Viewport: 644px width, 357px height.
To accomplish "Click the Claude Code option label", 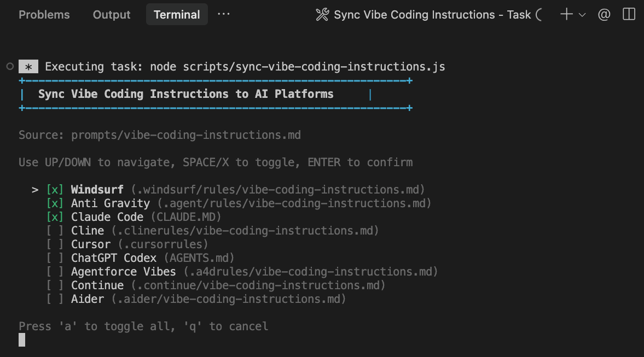I will coord(107,216).
